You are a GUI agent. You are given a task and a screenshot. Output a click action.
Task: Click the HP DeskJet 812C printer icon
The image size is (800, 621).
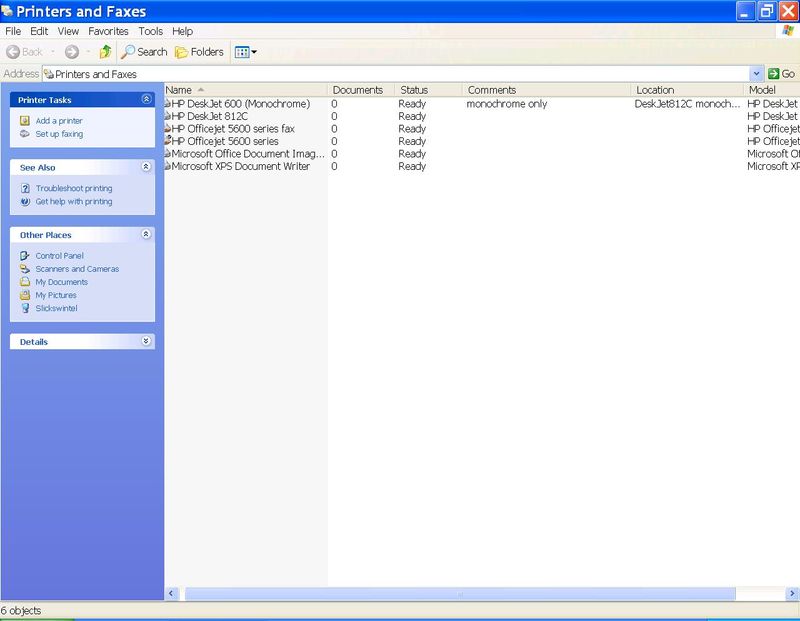(x=167, y=116)
